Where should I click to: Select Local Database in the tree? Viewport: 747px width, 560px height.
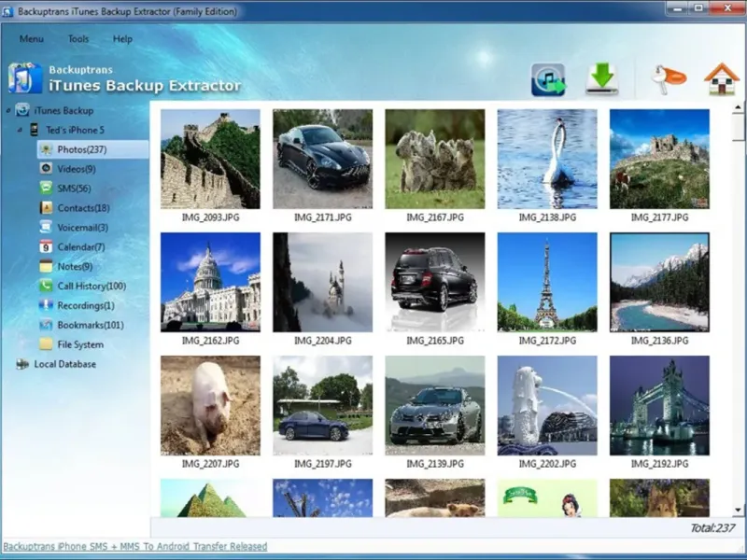pyautogui.click(x=64, y=364)
